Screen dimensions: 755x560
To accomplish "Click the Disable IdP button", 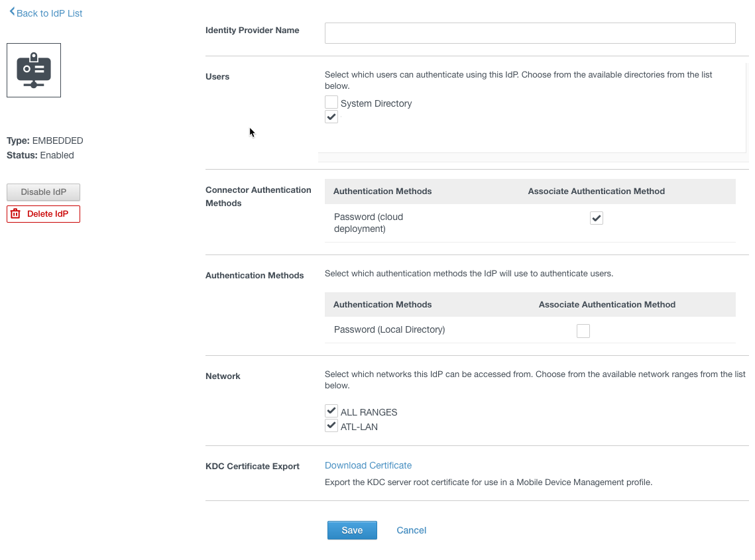I will pos(43,192).
